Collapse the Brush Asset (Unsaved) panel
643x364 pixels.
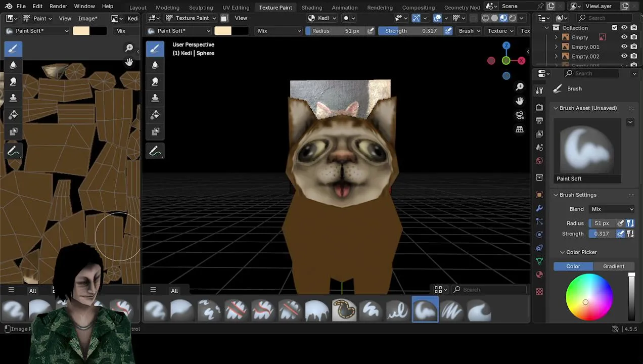pos(556,108)
